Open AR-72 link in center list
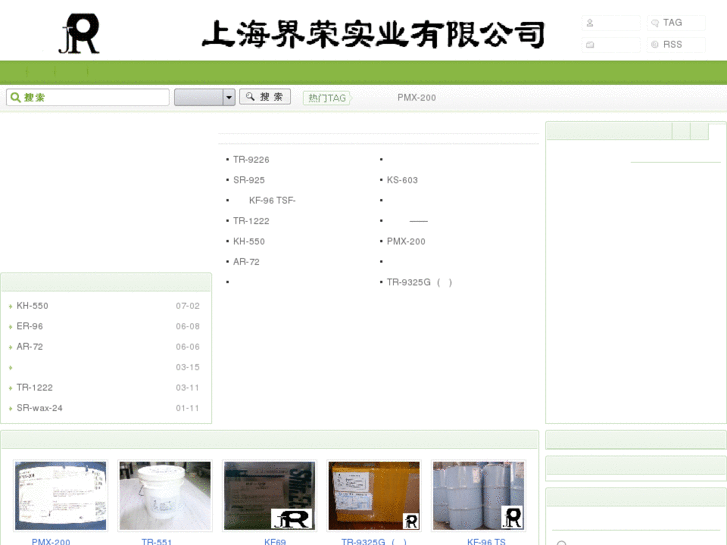This screenshot has width=727, height=545. pyautogui.click(x=246, y=262)
